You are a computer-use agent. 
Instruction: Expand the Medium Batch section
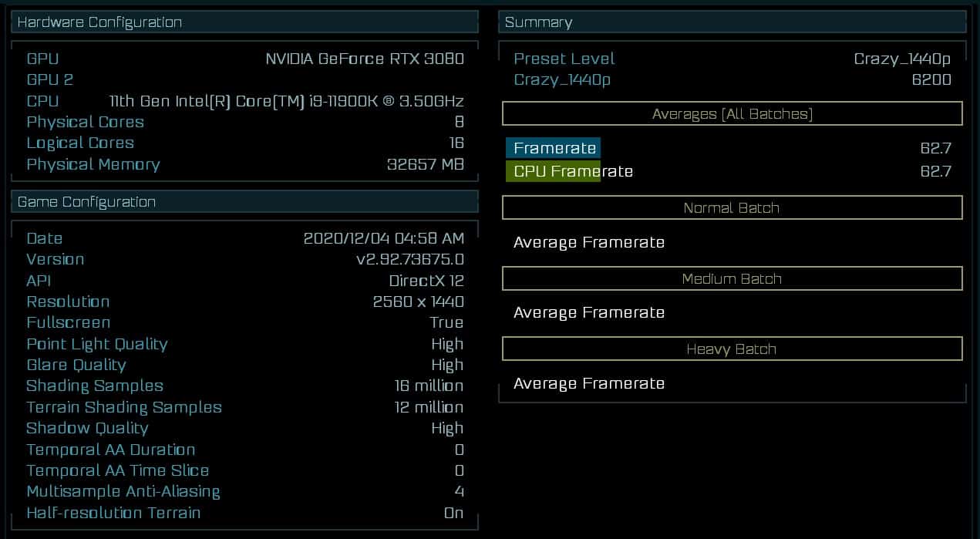click(732, 278)
